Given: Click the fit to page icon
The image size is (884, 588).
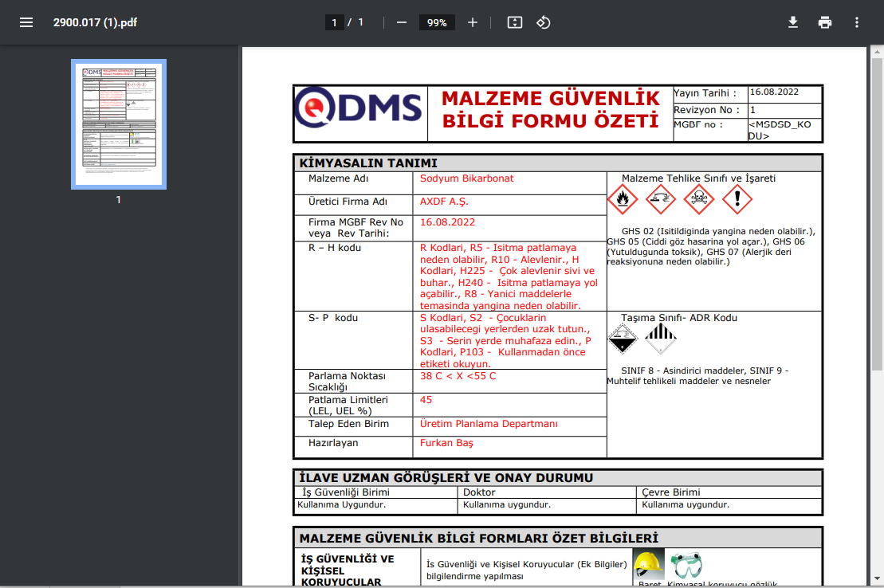Looking at the screenshot, I should pos(515,22).
